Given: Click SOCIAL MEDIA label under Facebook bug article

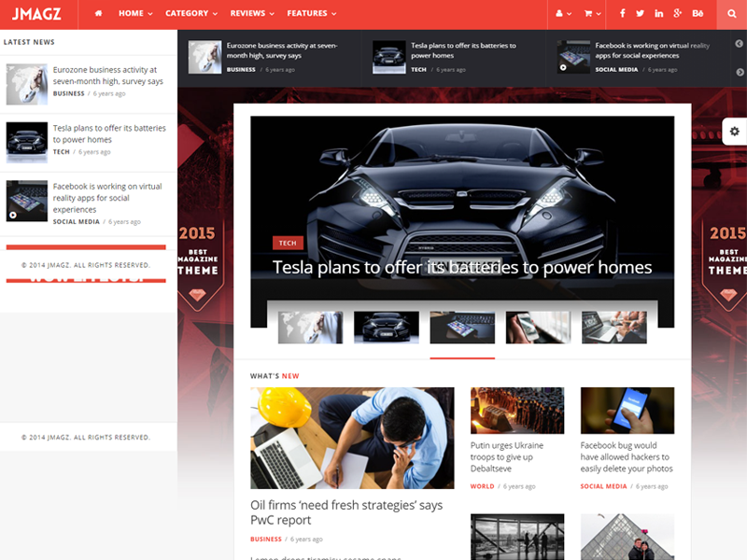Looking at the screenshot, I should point(603,486).
